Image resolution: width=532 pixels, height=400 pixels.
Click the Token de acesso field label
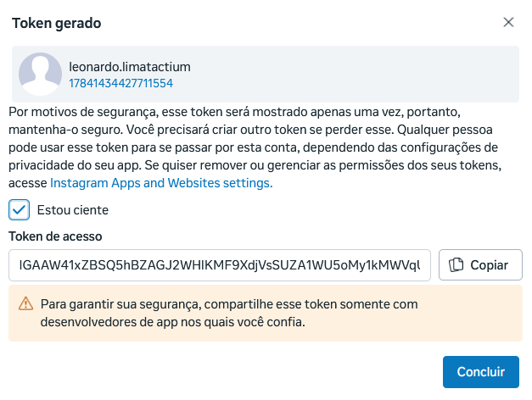[x=55, y=236]
